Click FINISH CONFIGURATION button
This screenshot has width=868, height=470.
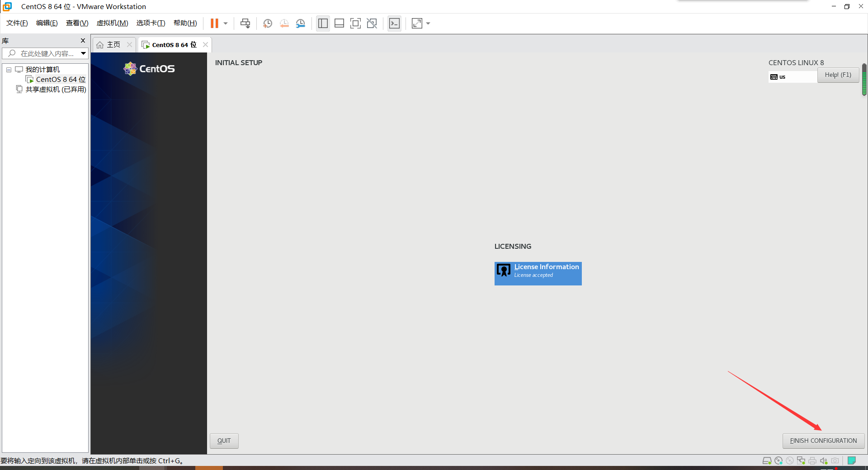tap(824, 441)
